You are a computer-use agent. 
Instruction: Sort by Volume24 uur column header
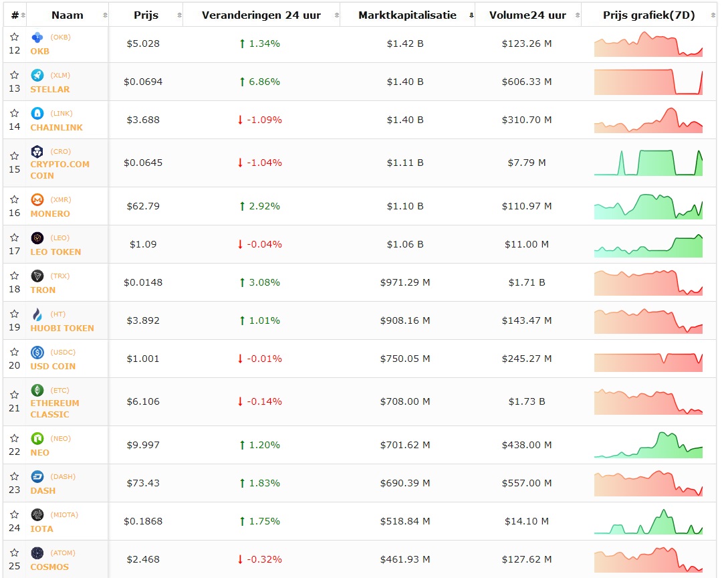pos(527,15)
